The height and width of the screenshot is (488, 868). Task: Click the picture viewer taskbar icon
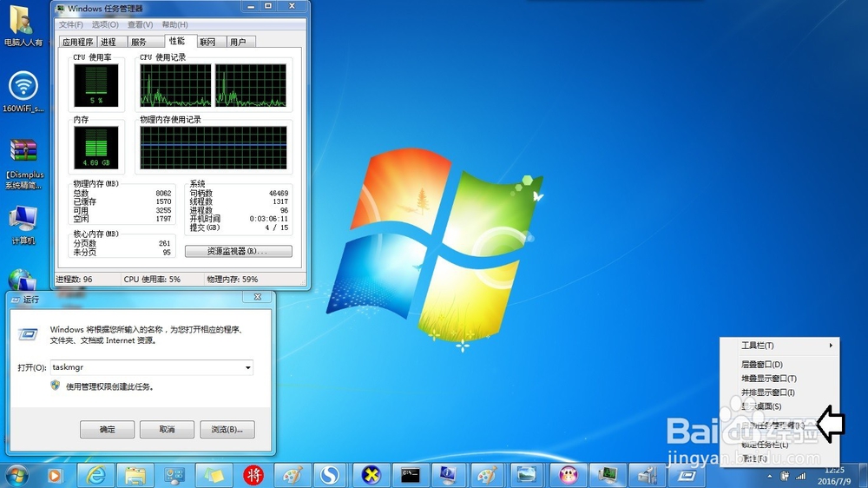pyautogui.click(x=527, y=475)
